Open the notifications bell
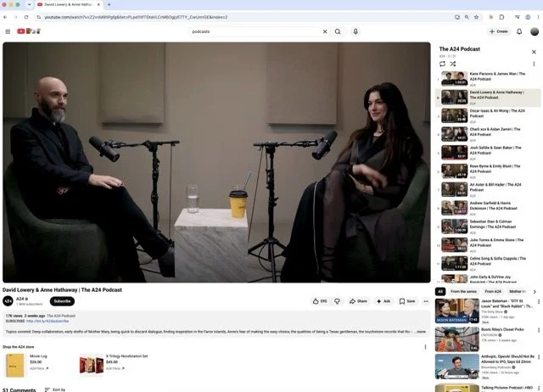Screen dimensions: 543x392 coord(519,31)
